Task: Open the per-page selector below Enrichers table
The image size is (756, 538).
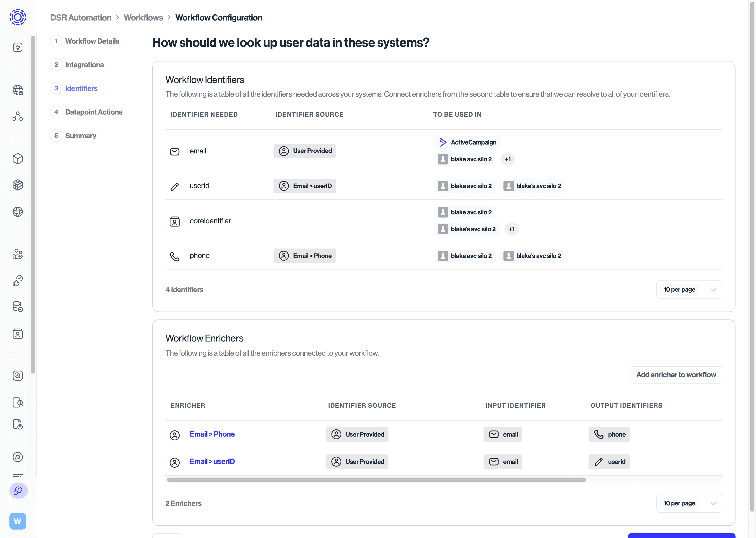Action: coord(689,503)
